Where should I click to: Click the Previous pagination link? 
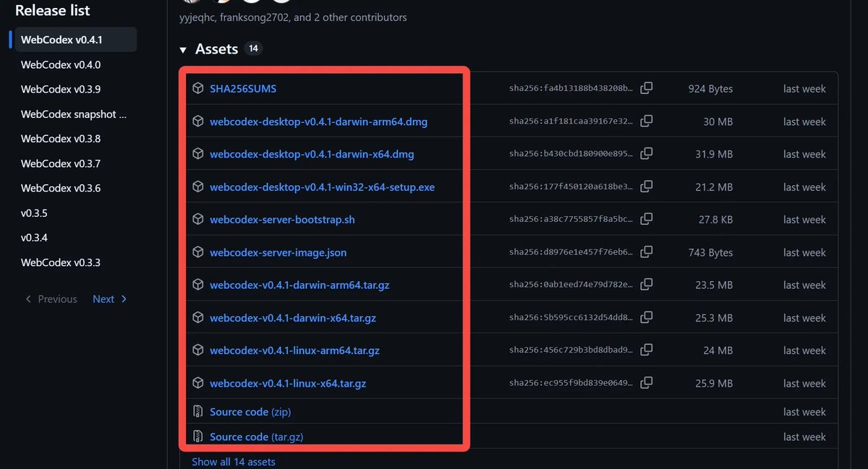tap(51, 299)
